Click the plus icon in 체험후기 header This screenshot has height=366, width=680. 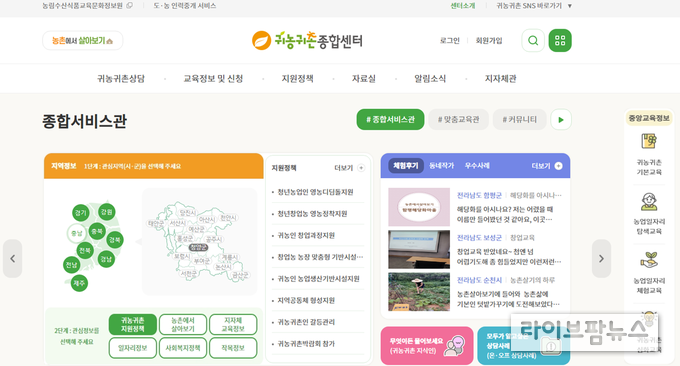point(559,166)
